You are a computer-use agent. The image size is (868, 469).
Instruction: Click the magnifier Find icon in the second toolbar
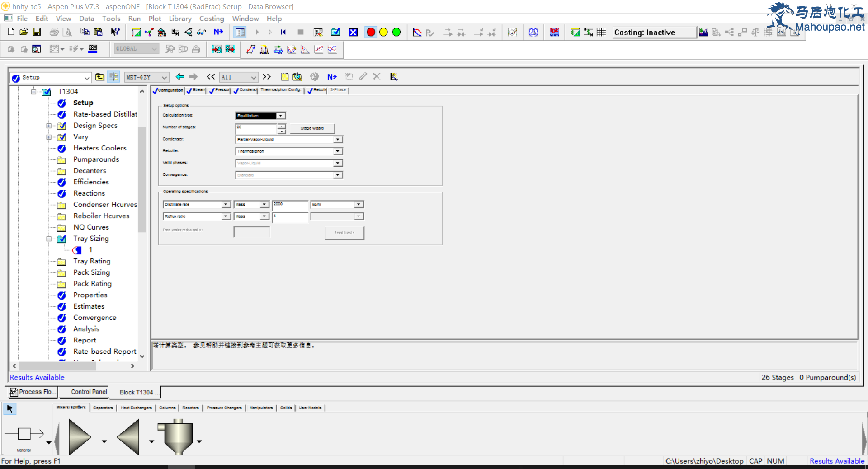[37, 49]
